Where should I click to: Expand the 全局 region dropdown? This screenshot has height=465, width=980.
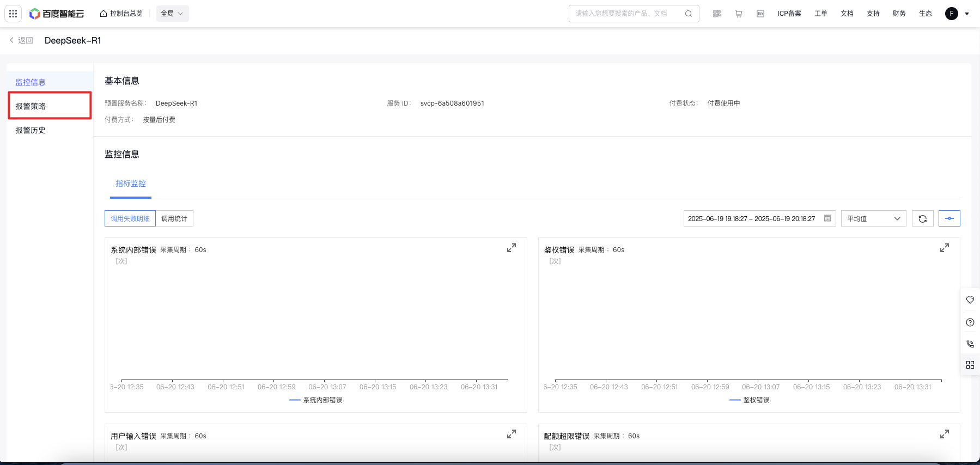click(172, 14)
